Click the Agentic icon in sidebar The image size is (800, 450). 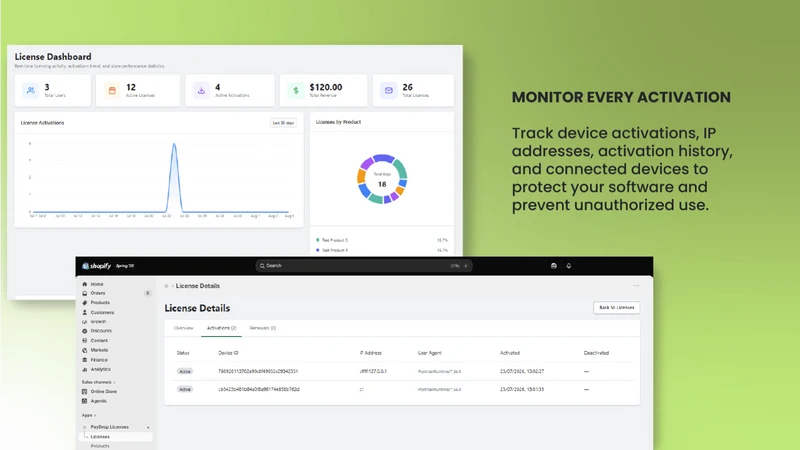click(85, 401)
